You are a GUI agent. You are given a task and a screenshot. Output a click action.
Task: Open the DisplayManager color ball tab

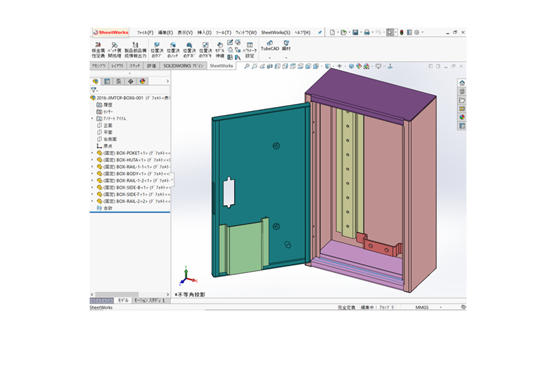click(142, 82)
